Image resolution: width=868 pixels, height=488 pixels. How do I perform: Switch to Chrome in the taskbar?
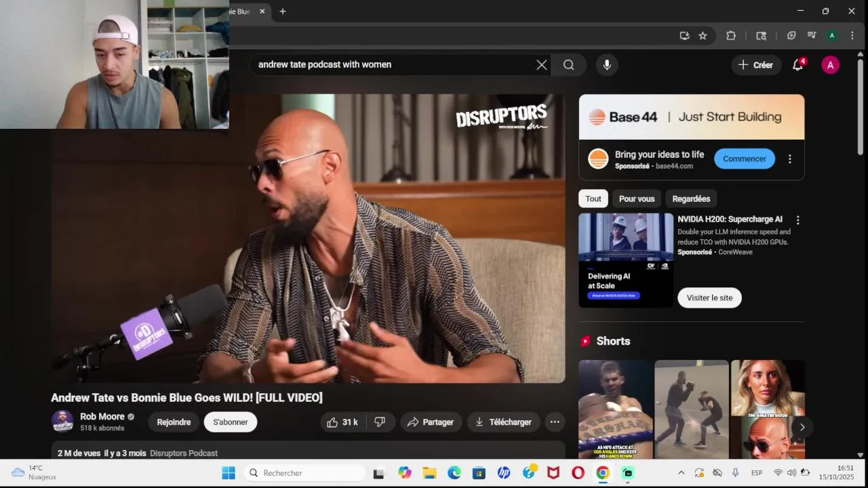point(602,473)
